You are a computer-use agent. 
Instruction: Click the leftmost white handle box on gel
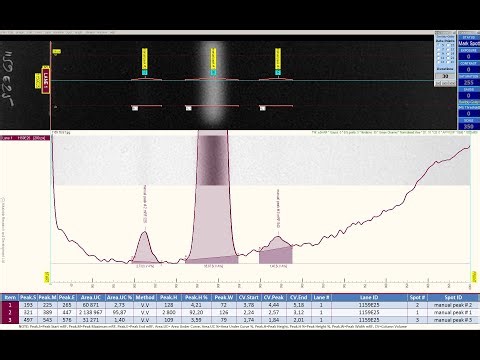click(x=135, y=108)
